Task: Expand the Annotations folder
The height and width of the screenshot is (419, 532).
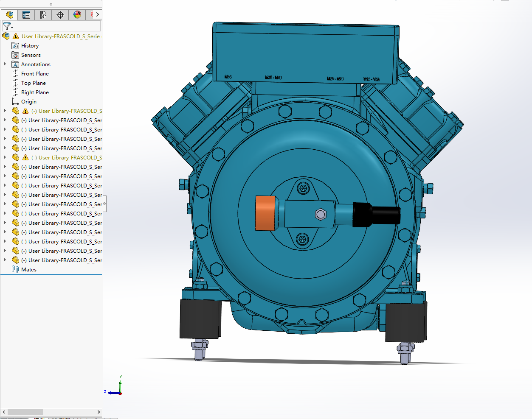Action: click(5, 64)
